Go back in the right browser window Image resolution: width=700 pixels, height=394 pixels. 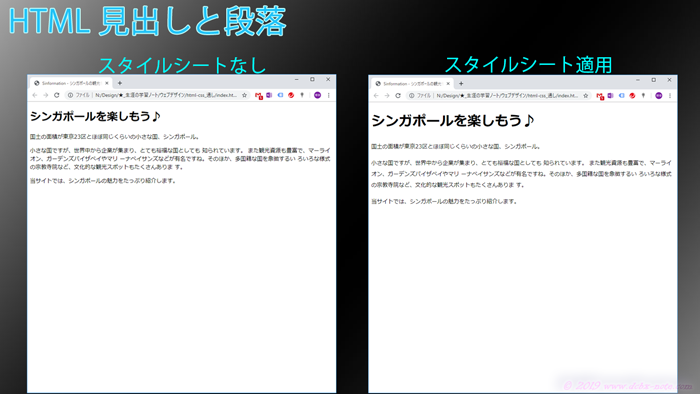pyautogui.click(x=376, y=95)
